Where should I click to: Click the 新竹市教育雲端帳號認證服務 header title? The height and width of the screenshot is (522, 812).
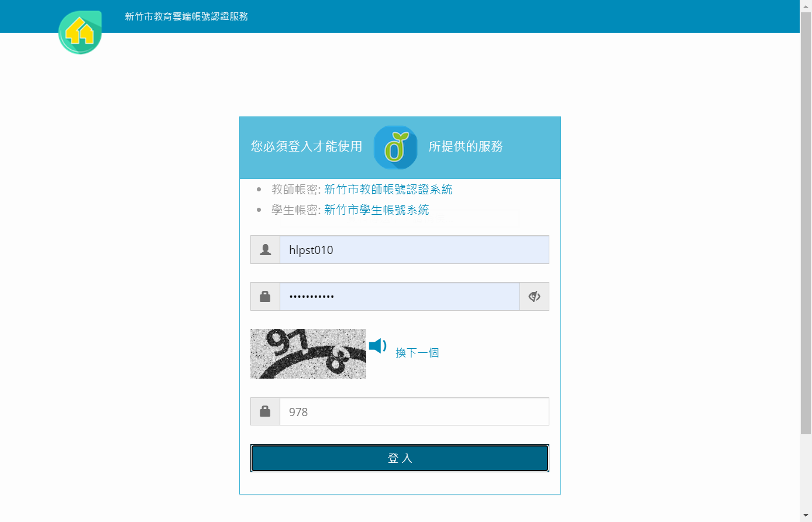pos(186,16)
